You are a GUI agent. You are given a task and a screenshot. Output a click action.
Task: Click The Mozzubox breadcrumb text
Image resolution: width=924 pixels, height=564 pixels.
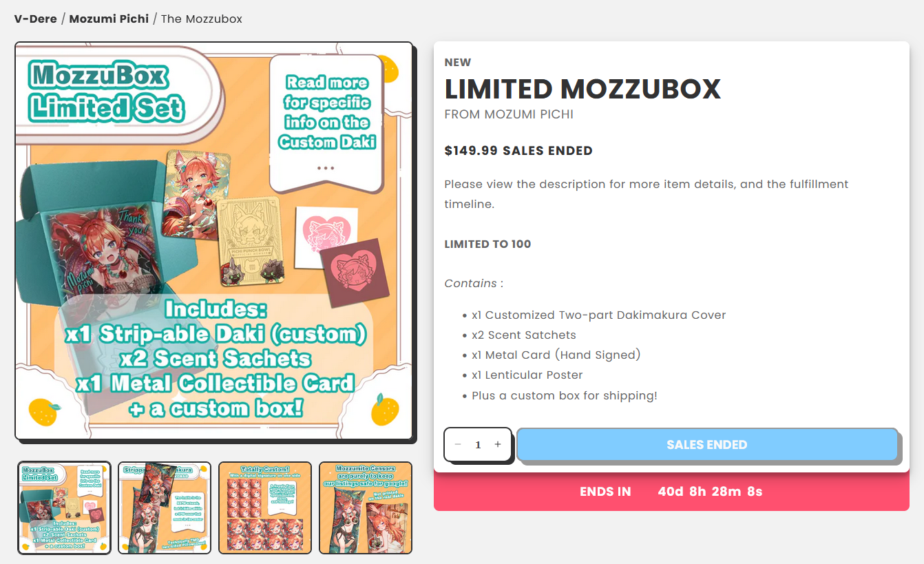(202, 19)
